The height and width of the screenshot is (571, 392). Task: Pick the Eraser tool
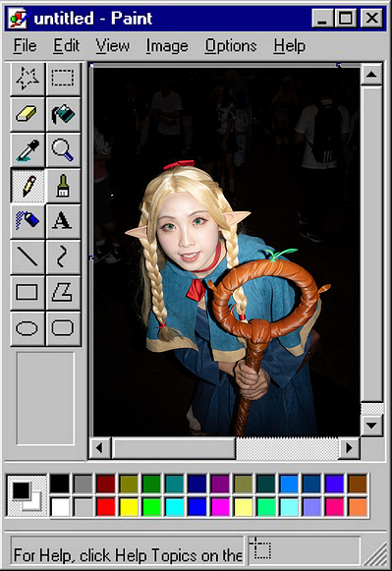tap(28, 114)
